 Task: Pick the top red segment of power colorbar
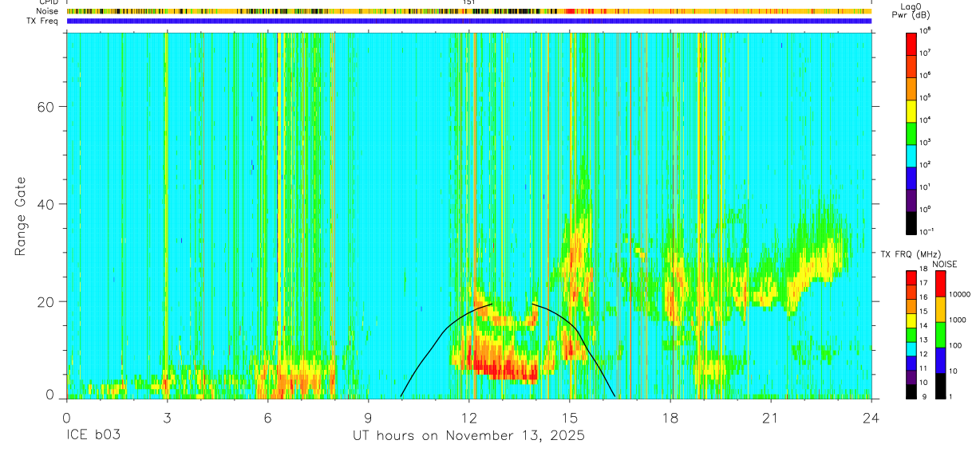[x=911, y=43]
